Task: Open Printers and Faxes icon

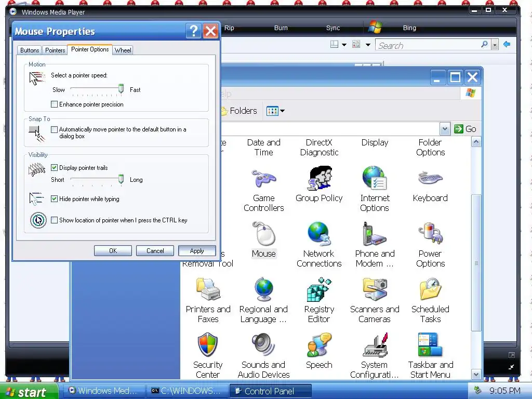Action: (x=208, y=289)
